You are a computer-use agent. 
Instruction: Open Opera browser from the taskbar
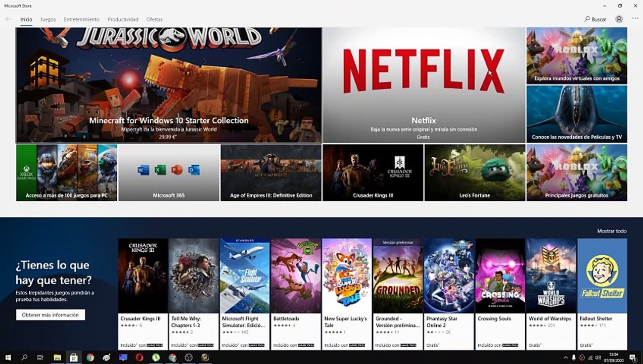coord(140,357)
